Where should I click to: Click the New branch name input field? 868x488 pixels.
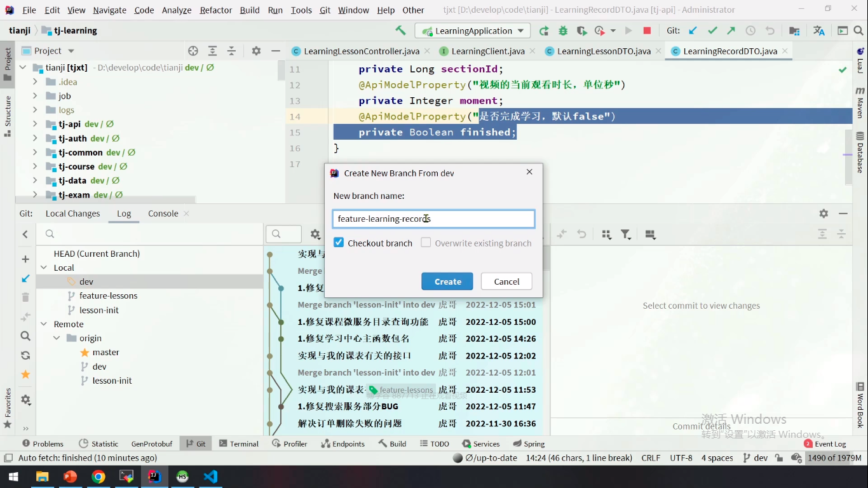[x=433, y=219]
